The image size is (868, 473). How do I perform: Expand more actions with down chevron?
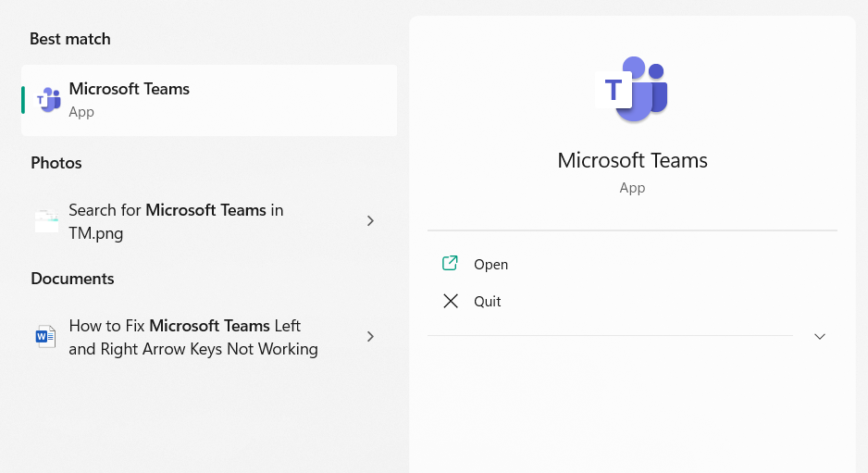(819, 336)
